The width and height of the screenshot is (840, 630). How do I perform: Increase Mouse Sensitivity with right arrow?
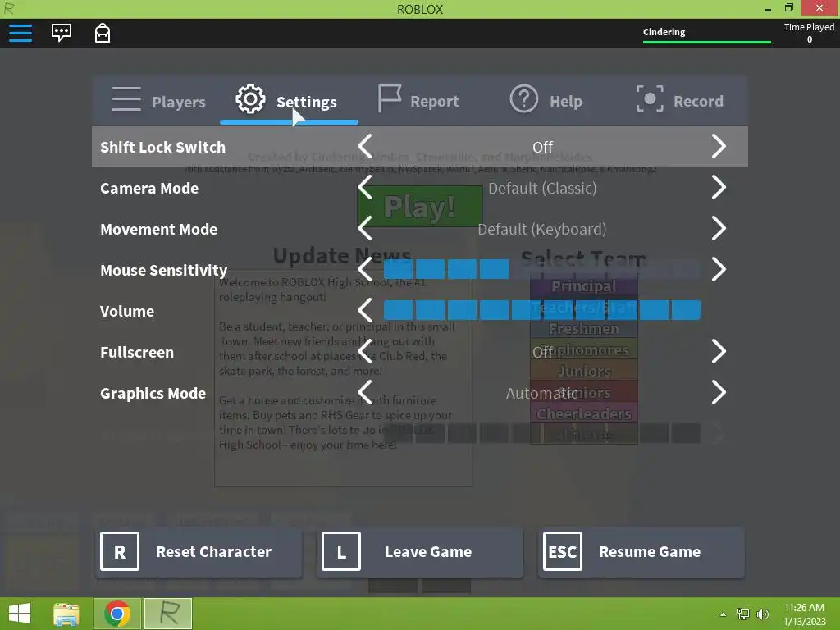click(719, 269)
